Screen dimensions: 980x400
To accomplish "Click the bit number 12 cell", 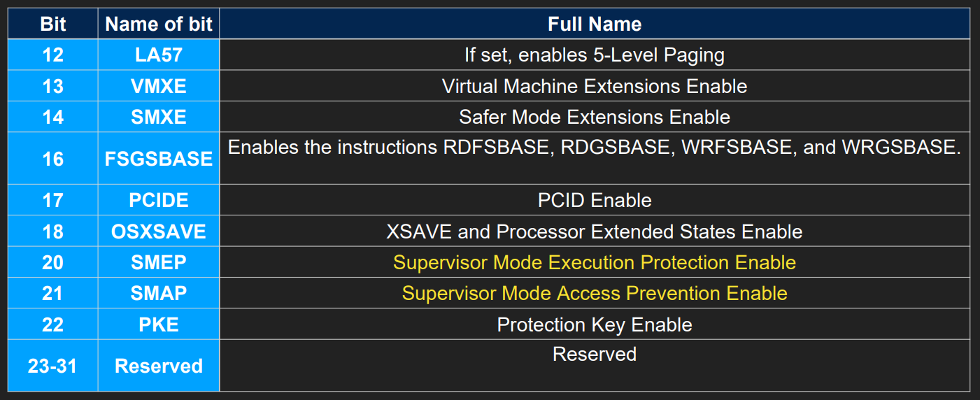I will pos(53,55).
